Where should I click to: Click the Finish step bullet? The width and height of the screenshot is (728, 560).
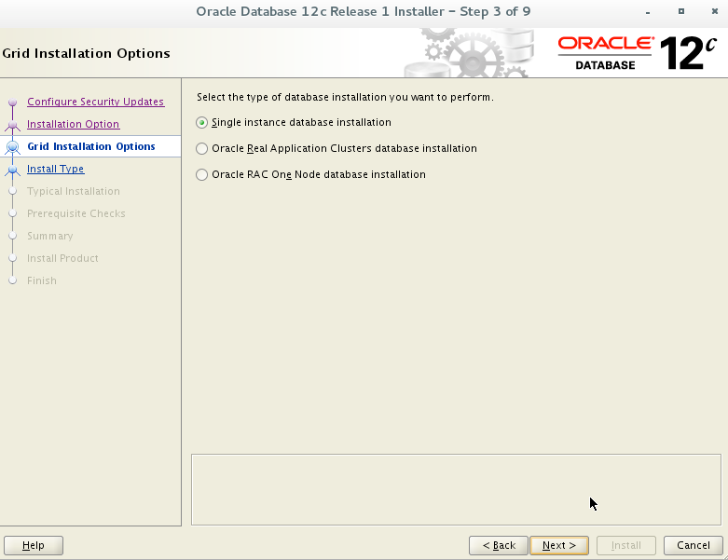12,280
